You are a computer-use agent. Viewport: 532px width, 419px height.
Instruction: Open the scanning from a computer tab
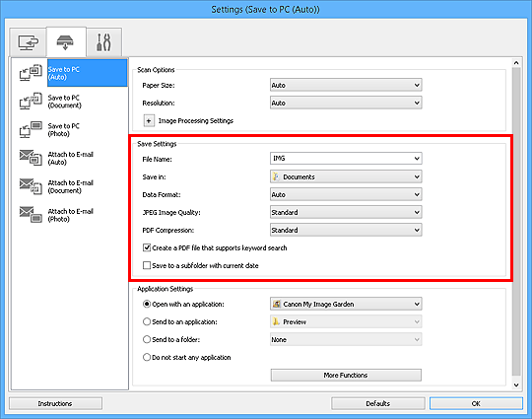28,42
